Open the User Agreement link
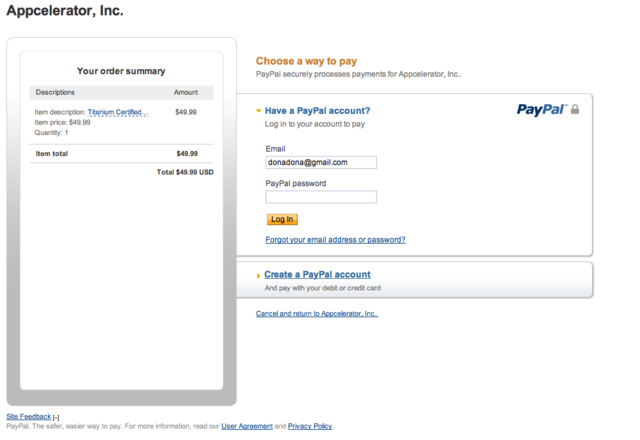This screenshot has height=440, width=640. point(246,426)
